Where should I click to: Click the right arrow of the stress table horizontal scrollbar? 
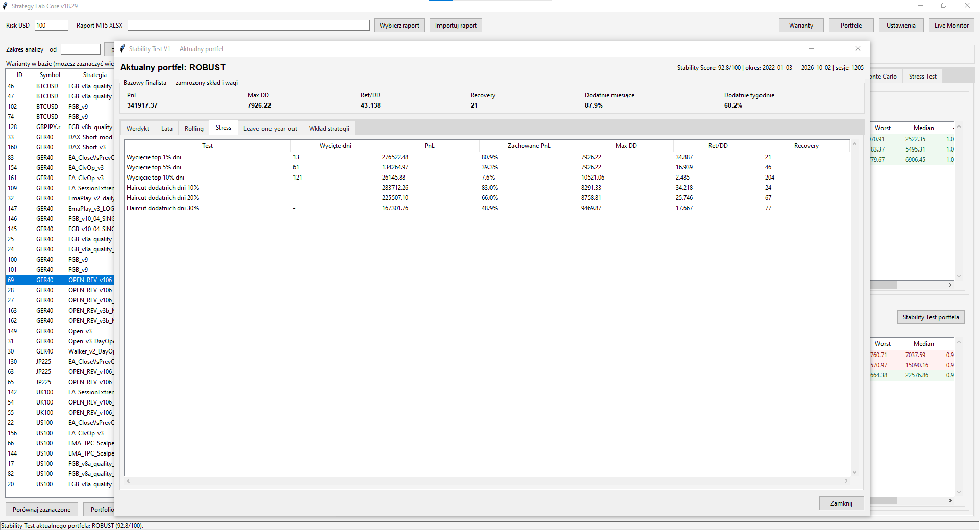click(846, 481)
